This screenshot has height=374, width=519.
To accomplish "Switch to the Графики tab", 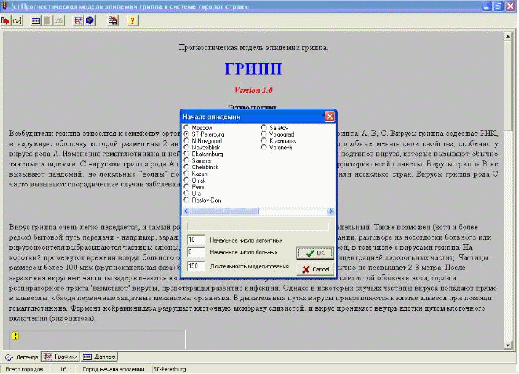I will (61, 357).
